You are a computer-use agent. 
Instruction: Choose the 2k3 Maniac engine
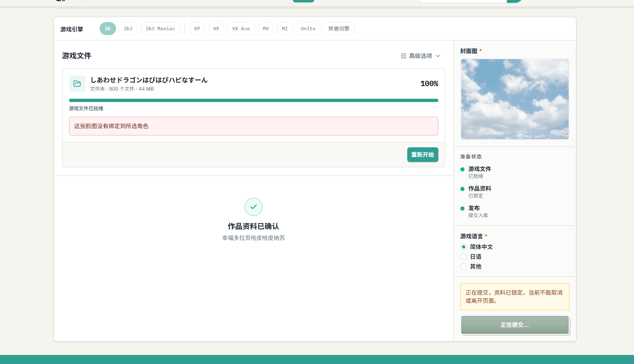[x=161, y=29]
